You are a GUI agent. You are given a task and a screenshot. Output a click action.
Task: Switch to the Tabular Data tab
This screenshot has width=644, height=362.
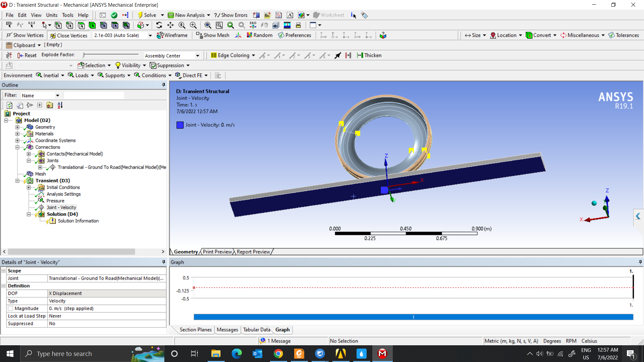pos(256,330)
